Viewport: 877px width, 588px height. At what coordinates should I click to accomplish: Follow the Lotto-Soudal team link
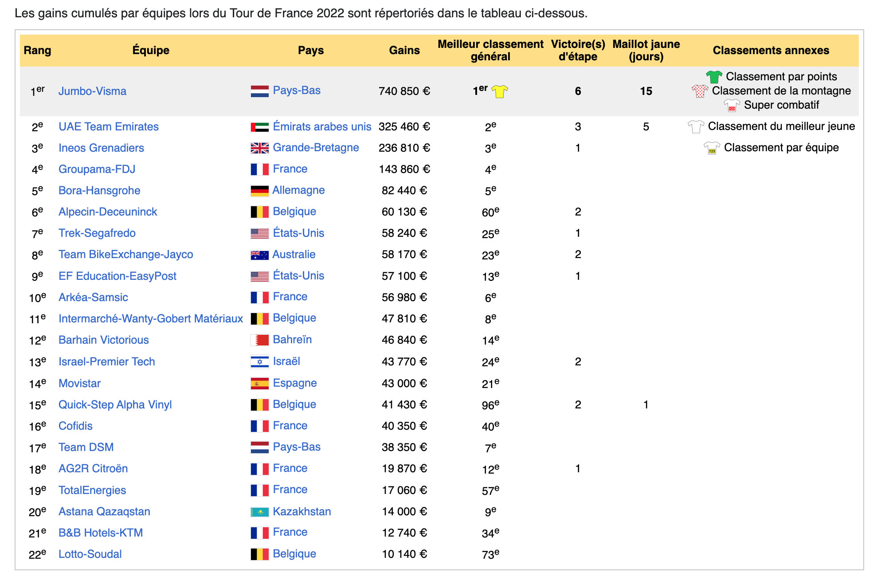pyautogui.click(x=90, y=554)
